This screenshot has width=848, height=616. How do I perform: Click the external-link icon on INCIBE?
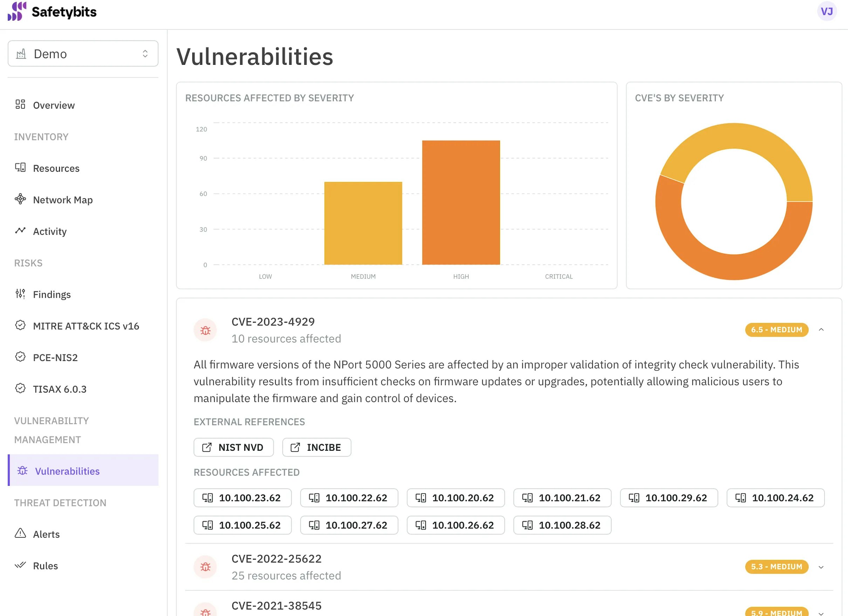pyautogui.click(x=295, y=447)
